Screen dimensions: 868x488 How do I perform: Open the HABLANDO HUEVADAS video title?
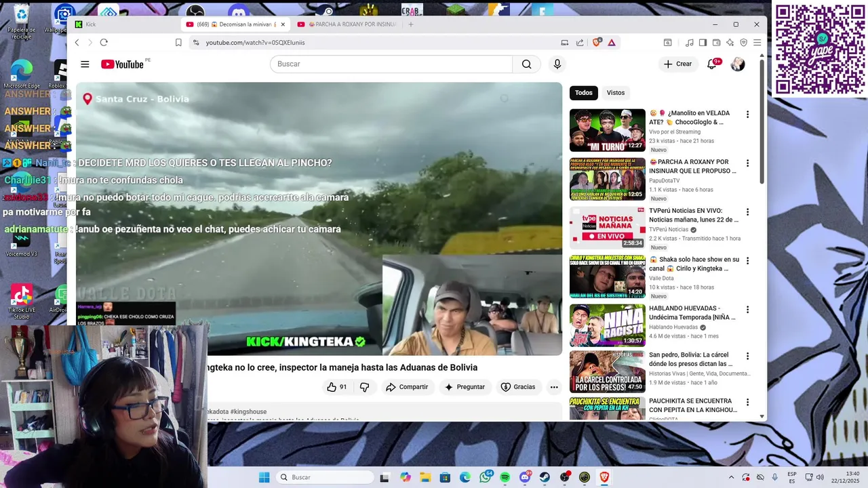click(692, 312)
